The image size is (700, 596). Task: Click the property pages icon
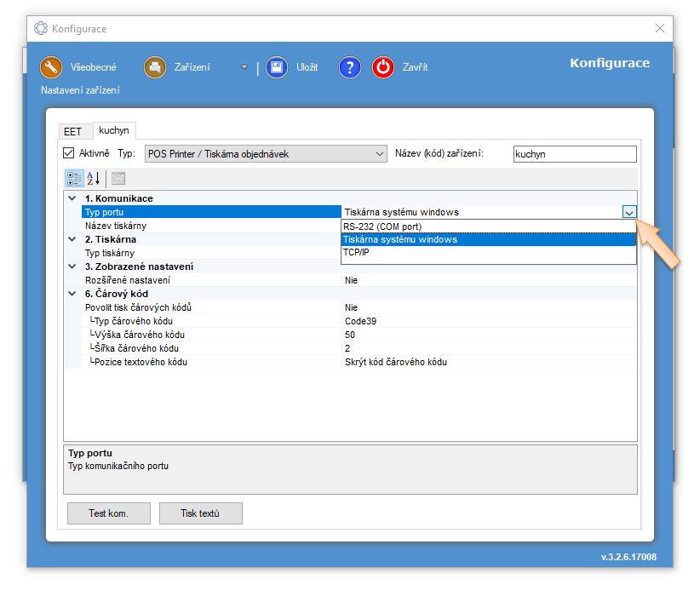click(x=118, y=178)
